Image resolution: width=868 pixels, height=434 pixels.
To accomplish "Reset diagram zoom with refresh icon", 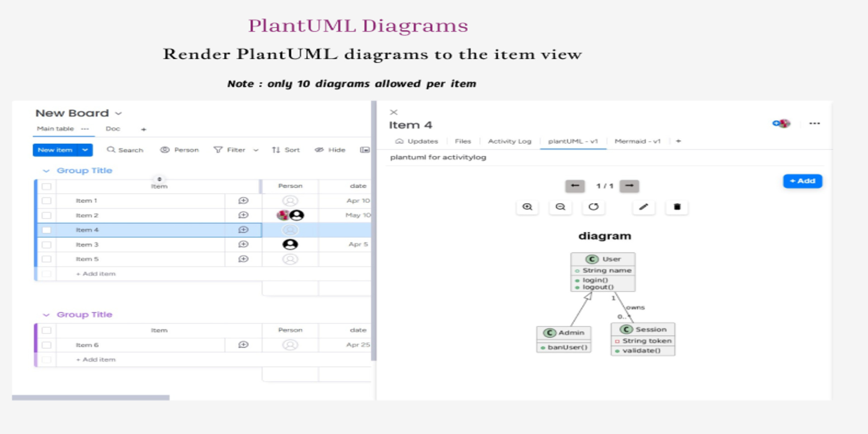I will pos(593,207).
